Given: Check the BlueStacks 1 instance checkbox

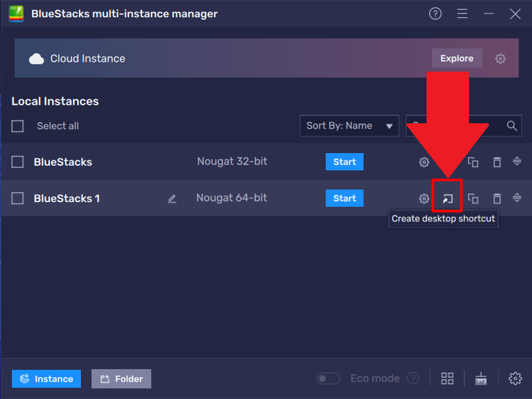Looking at the screenshot, I should [x=17, y=198].
